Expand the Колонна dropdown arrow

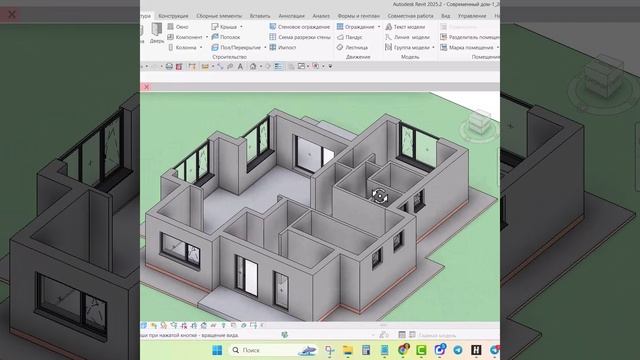coord(201,47)
